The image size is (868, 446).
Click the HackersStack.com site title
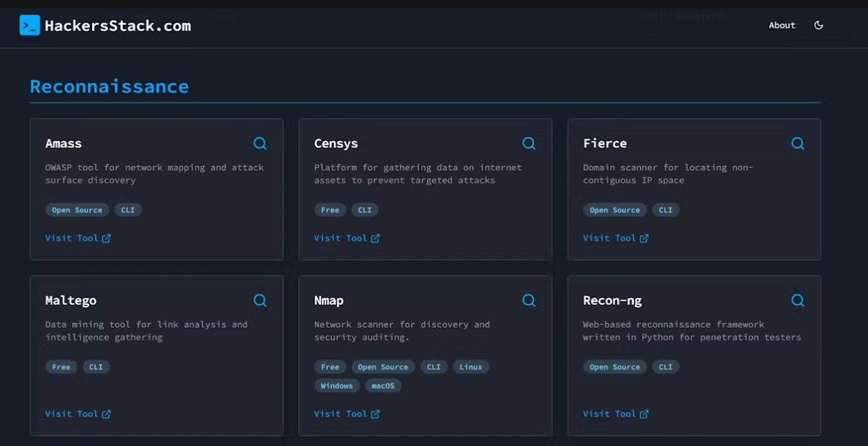tap(118, 26)
